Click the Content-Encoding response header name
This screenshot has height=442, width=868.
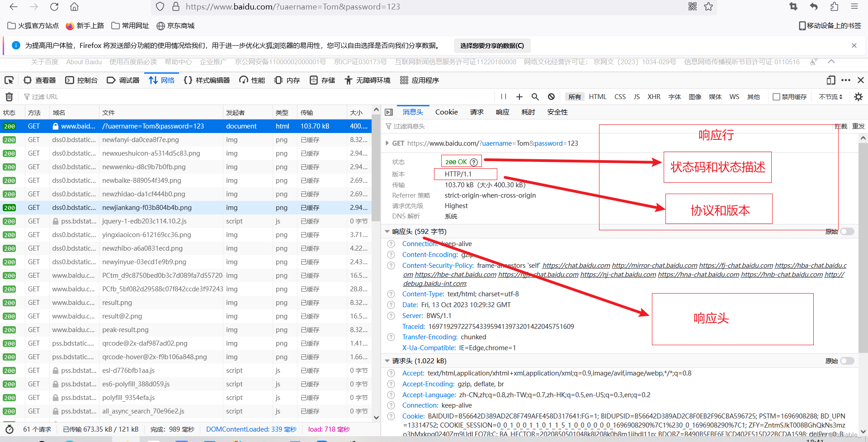tap(430, 255)
